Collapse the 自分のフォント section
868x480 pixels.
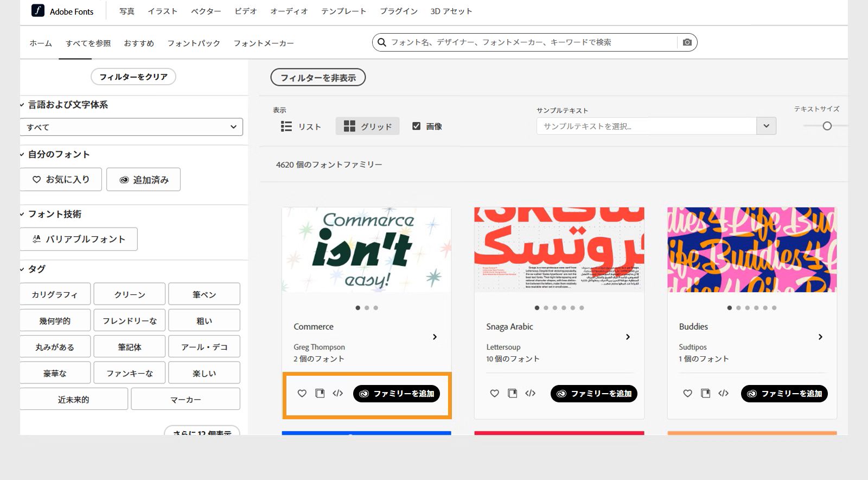point(22,154)
